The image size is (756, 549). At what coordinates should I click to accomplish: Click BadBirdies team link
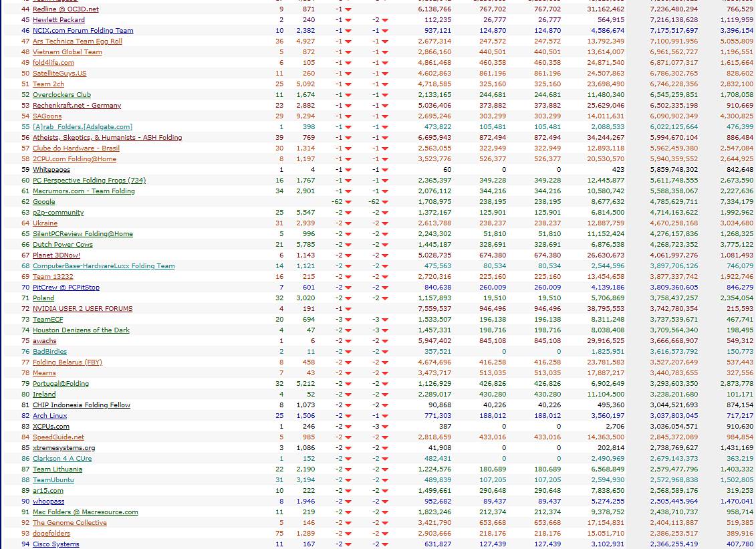pyautogui.click(x=49, y=352)
